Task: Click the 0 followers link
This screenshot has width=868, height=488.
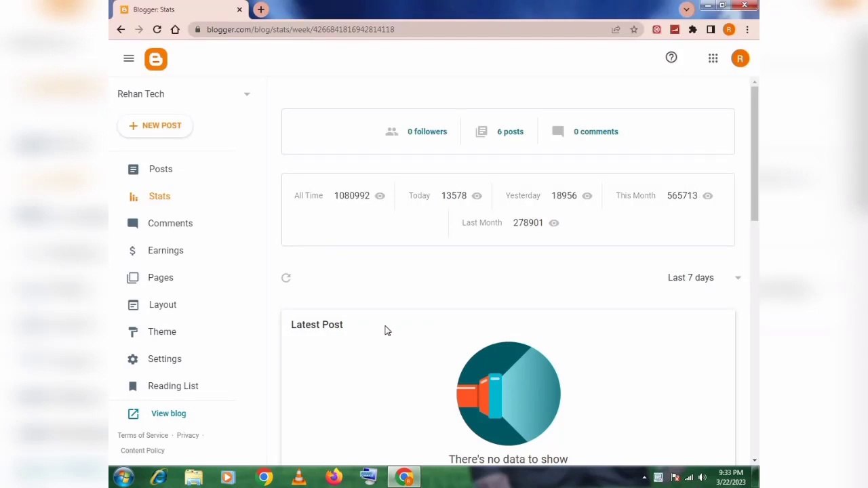Action: [427, 131]
